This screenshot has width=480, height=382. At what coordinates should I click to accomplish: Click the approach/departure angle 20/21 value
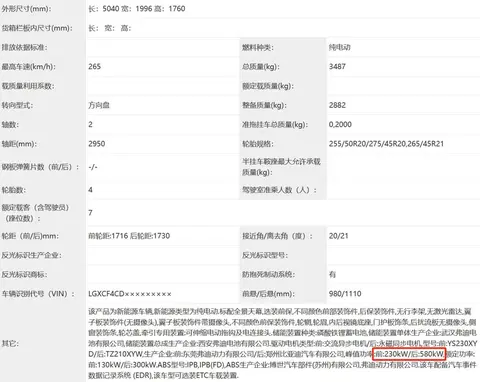[338, 236]
